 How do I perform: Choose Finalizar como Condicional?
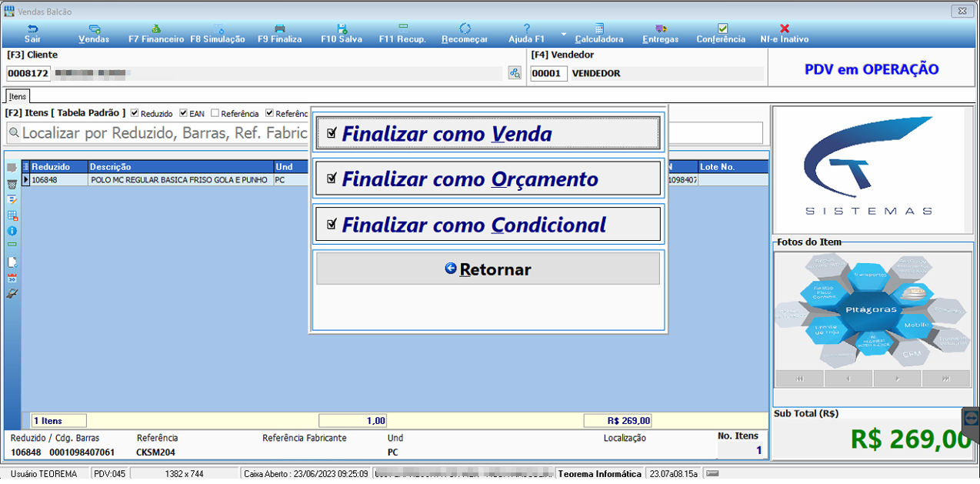(488, 225)
